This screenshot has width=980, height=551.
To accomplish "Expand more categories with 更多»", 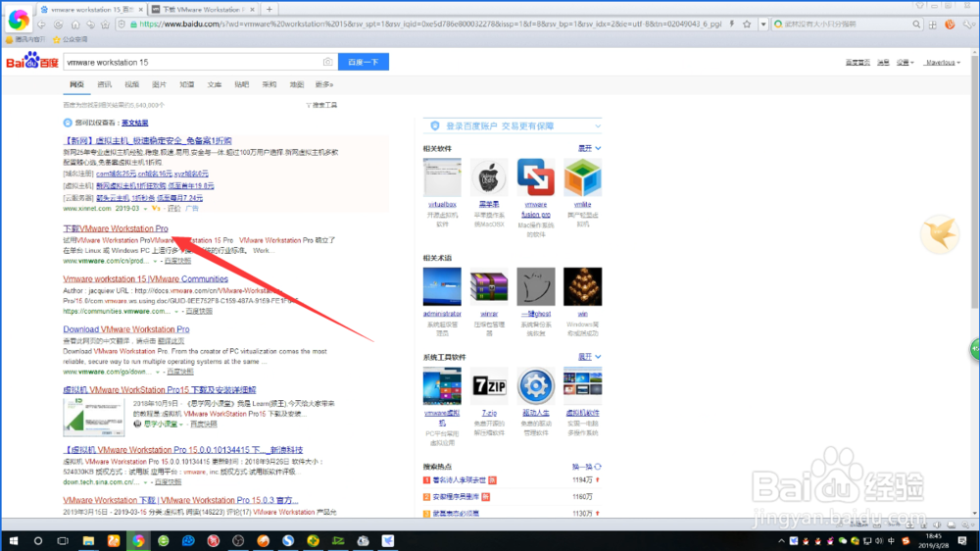I will pos(323,84).
